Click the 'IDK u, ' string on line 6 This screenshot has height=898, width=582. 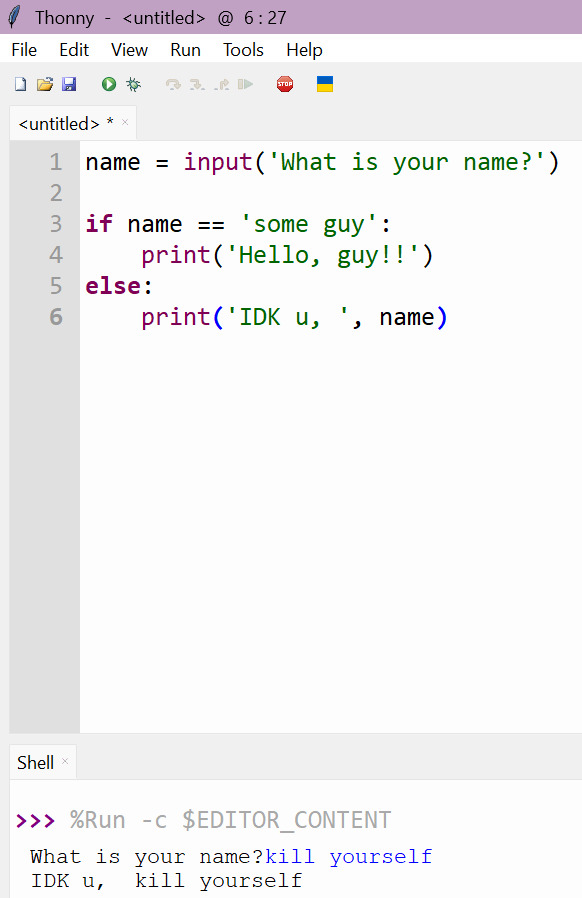(x=288, y=317)
